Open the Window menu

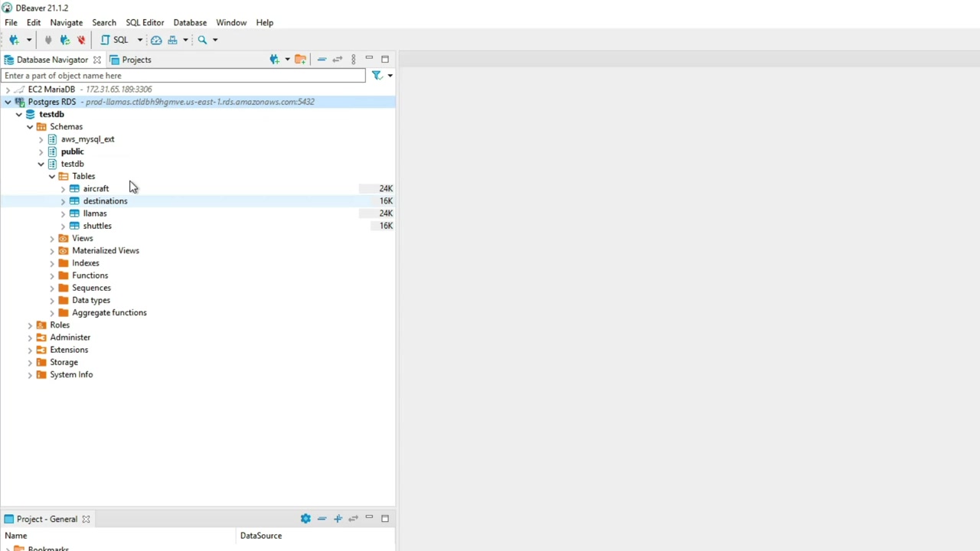coord(231,23)
